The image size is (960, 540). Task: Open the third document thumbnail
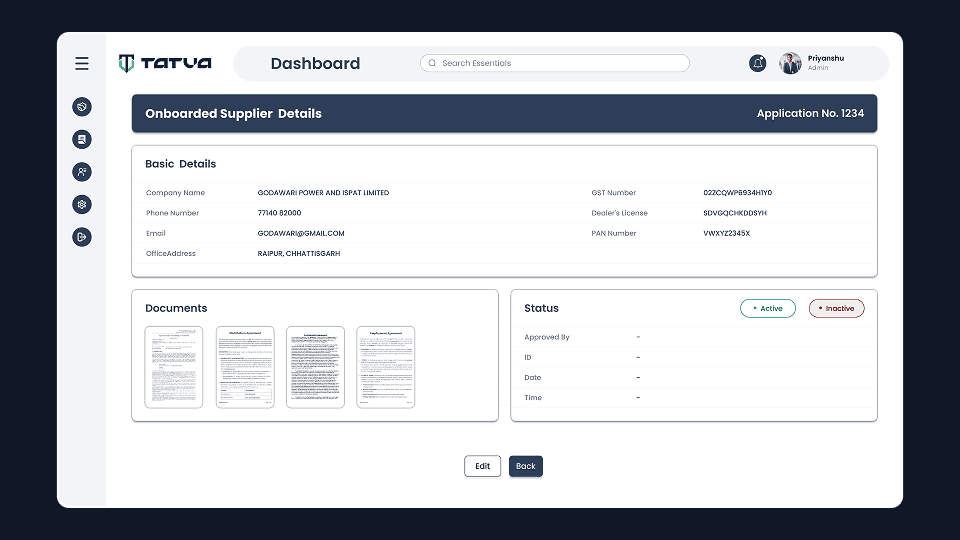[315, 367]
